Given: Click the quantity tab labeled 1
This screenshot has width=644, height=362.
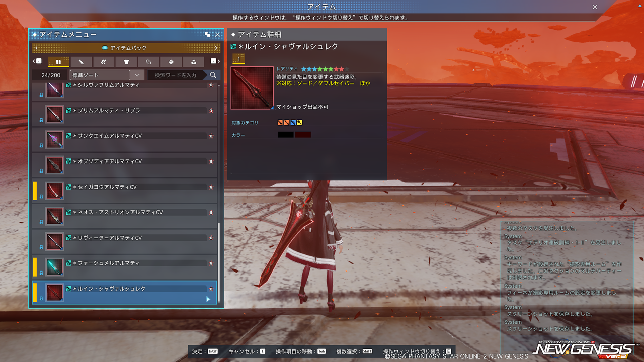Looking at the screenshot, I should (x=238, y=59).
